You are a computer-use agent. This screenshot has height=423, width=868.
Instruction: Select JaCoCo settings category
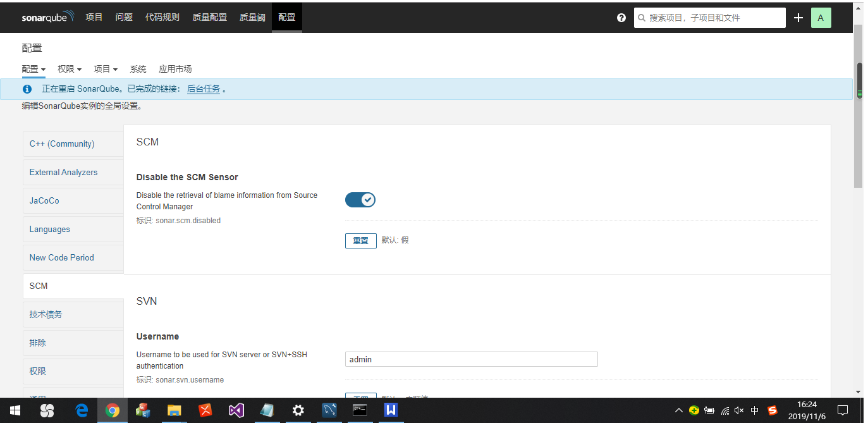click(73, 200)
